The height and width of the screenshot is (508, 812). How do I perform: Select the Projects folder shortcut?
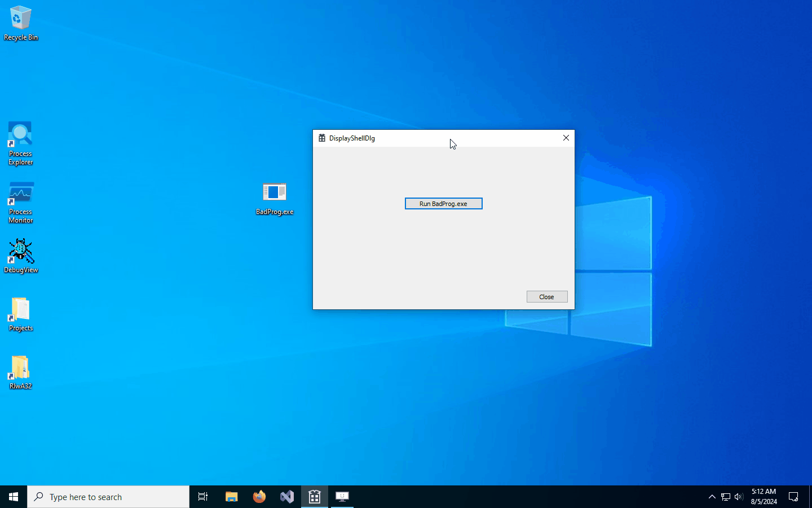(21, 314)
